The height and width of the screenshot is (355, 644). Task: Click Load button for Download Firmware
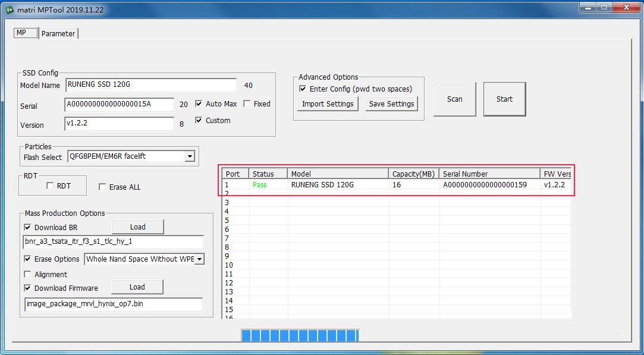(137, 287)
